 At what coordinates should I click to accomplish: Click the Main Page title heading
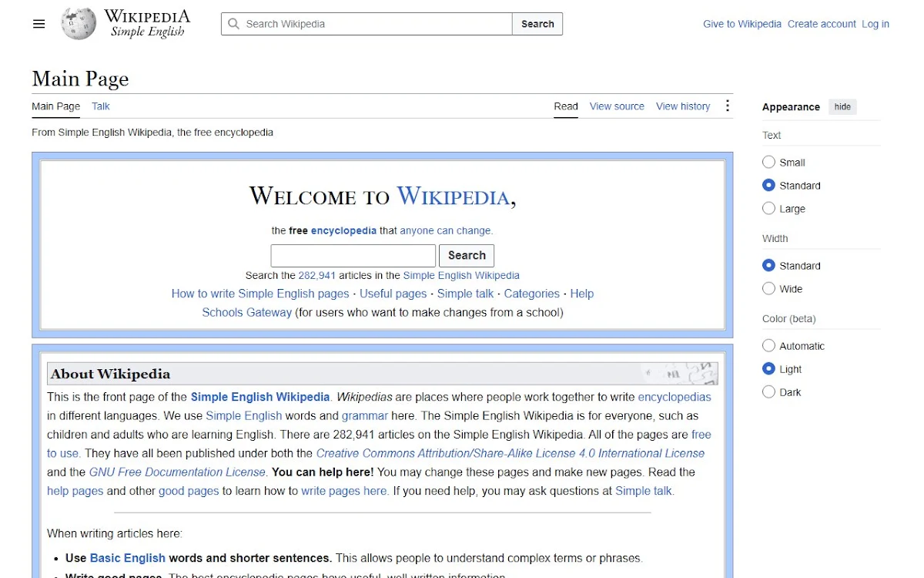[80, 79]
